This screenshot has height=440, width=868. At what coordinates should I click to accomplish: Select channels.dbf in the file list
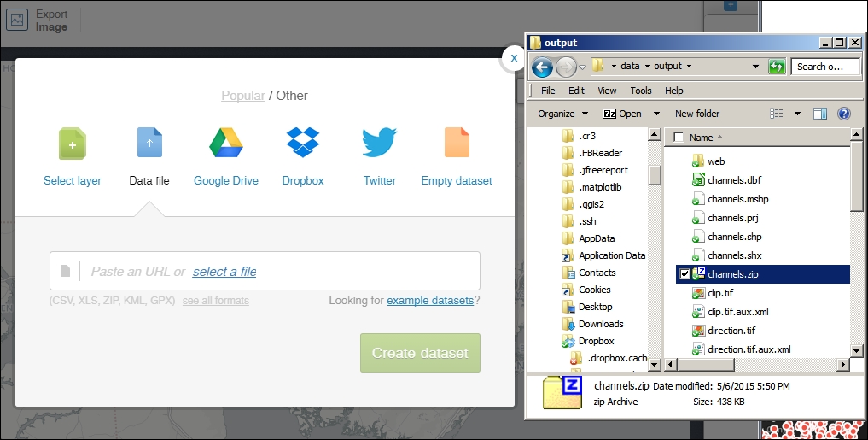726,180
